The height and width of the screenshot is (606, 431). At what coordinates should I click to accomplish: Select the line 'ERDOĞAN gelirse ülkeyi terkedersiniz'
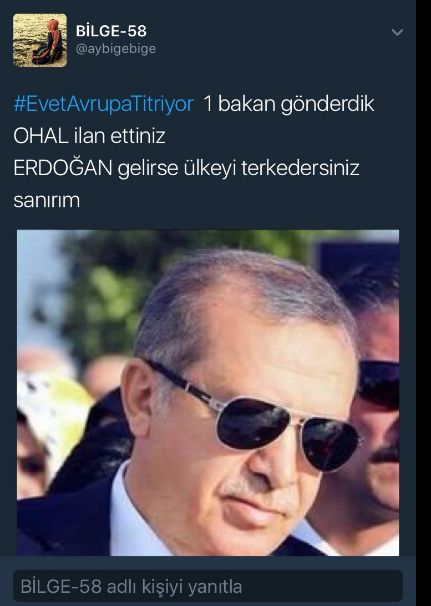(186, 168)
